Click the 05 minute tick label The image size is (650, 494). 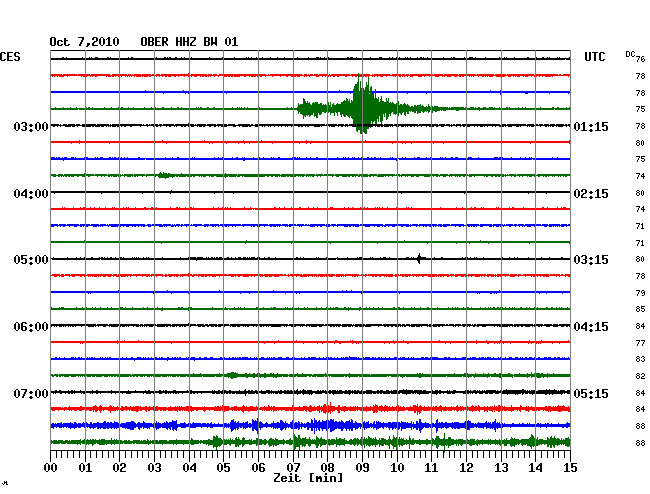point(223,467)
